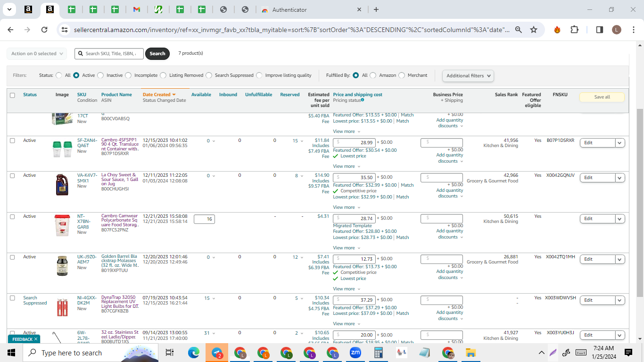644x362 pixels.
Task: Click the Search button
Action: (x=157, y=54)
